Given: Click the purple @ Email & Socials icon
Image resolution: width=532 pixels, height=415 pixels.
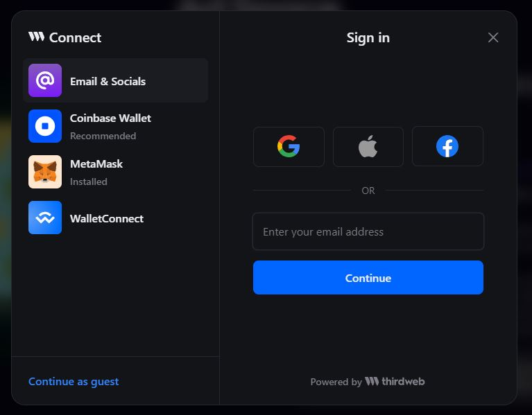Looking at the screenshot, I should pyautogui.click(x=45, y=80).
